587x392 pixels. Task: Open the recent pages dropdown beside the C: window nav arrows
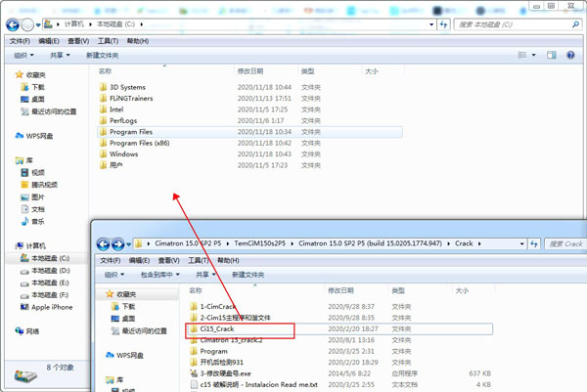pyautogui.click(x=38, y=25)
